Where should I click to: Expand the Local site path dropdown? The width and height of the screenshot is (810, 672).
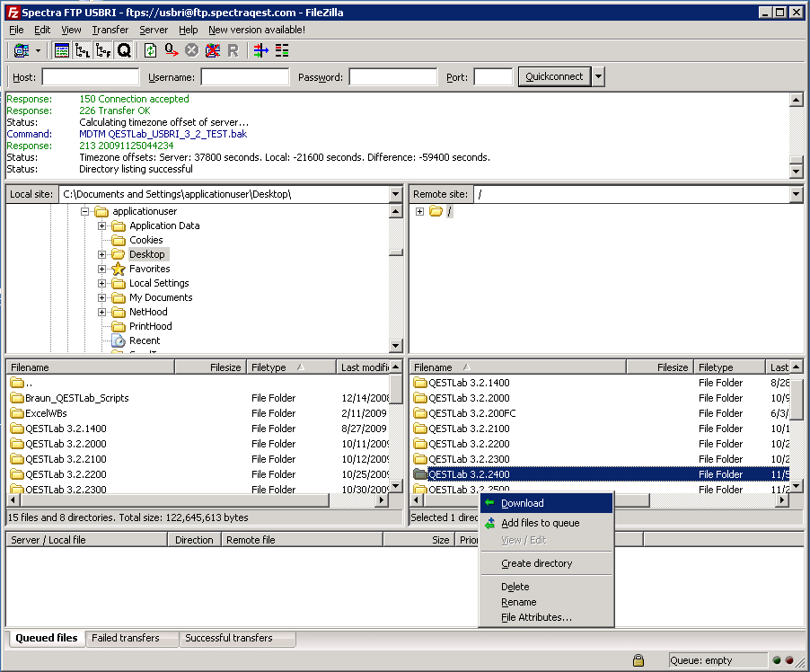click(396, 194)
